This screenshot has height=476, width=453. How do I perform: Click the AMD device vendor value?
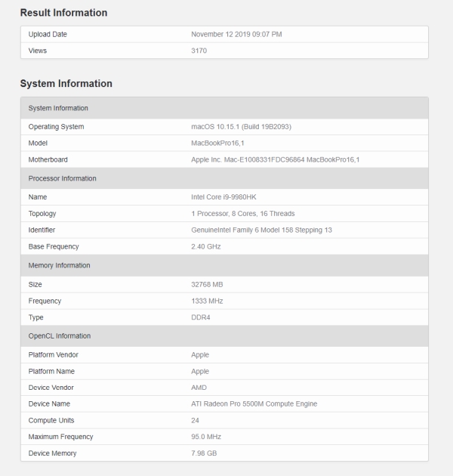click(200, 388)
